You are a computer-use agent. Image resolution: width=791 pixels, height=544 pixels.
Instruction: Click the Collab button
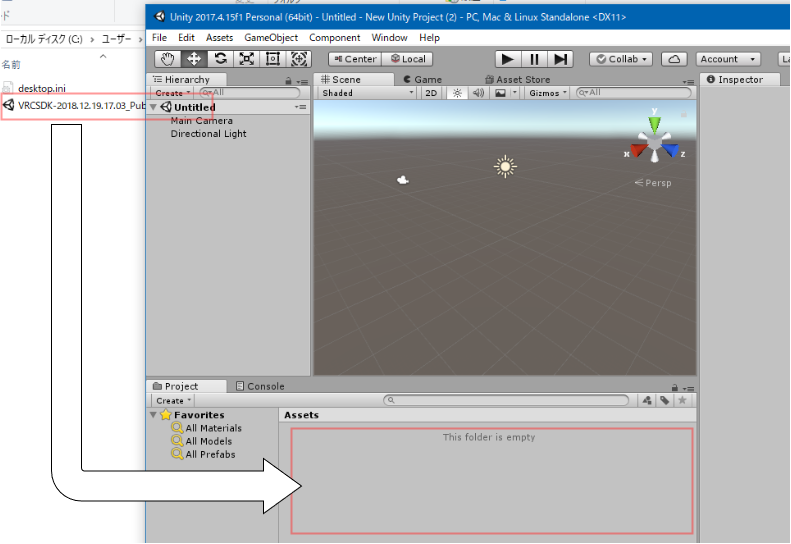click(620, 59)
